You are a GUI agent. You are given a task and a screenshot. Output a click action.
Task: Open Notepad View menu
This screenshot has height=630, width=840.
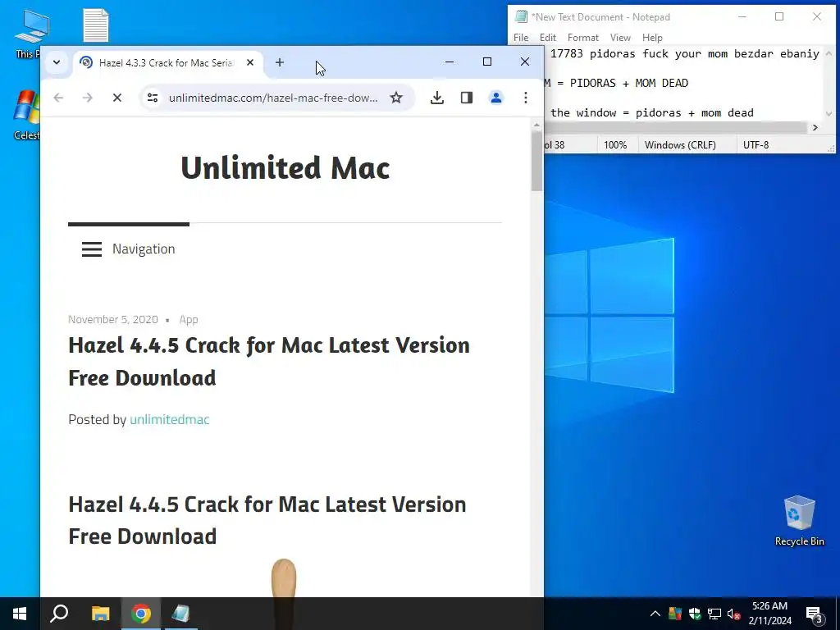[x=620, y=38]
